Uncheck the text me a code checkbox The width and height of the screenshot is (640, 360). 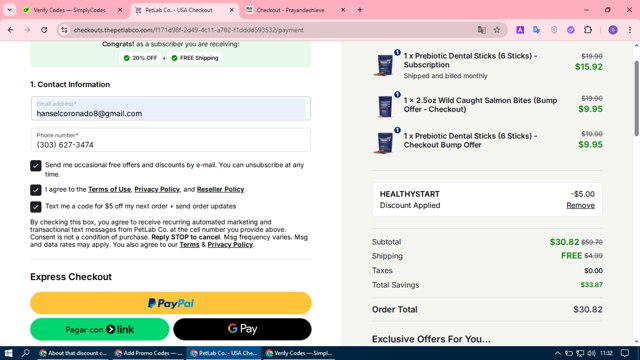36,207
